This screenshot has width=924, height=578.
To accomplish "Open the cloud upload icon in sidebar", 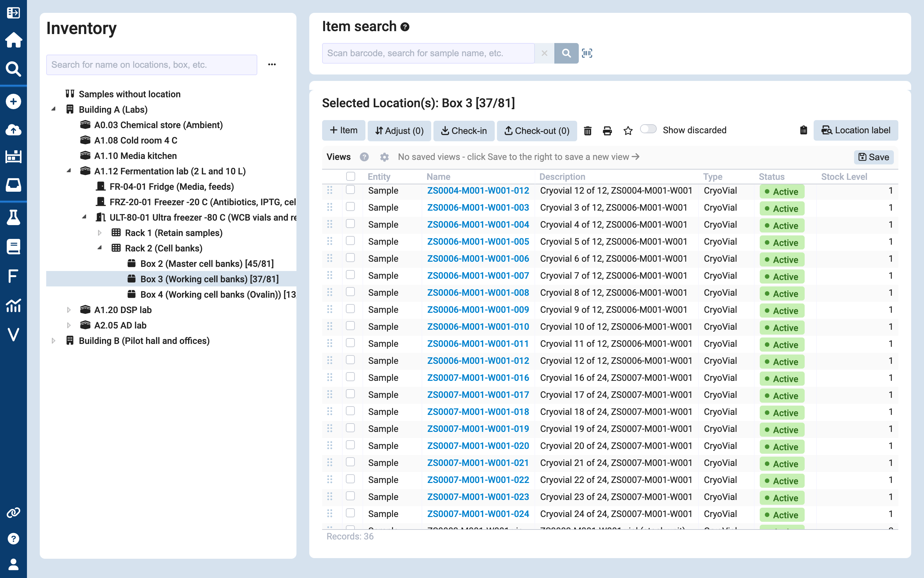I will click(13, 130).
